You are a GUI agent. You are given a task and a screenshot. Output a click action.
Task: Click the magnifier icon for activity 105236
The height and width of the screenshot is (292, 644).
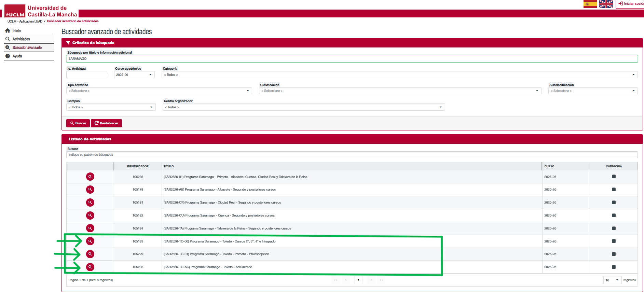pyautogui.click(x=90, y=177)
